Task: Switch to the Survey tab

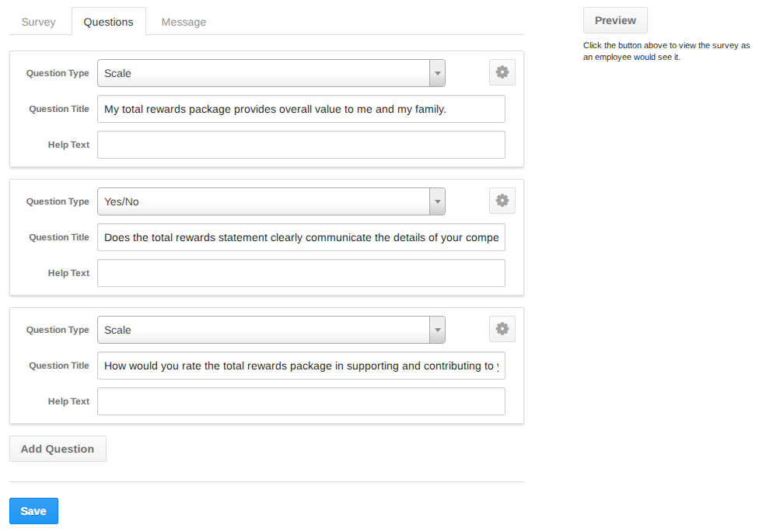Action: [x=39, y=22]
